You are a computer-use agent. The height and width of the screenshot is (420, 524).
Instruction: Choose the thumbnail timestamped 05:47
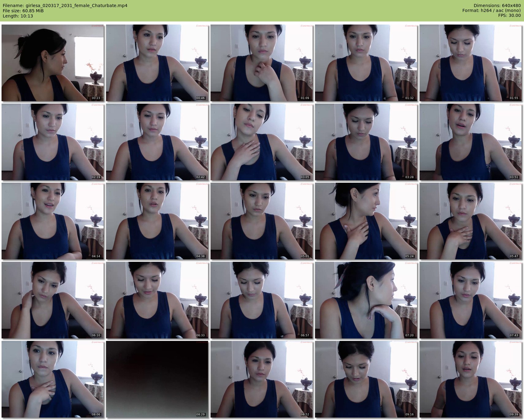[x=471, y=221]
